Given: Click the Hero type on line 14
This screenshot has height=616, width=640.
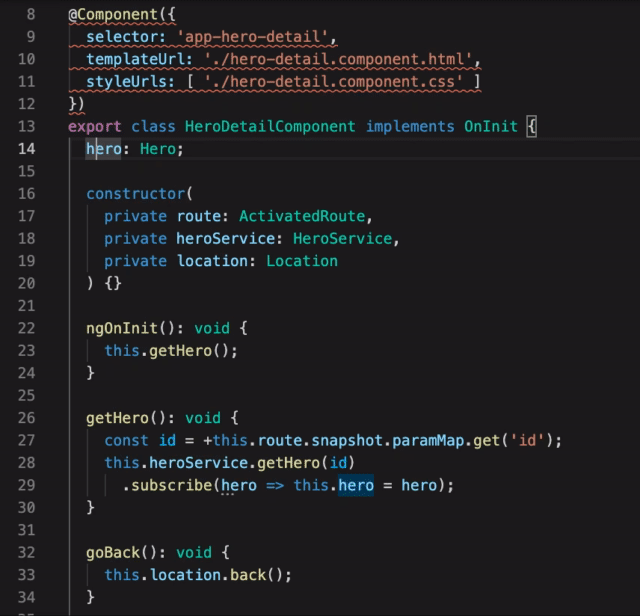Looking at the screenshot, I should (158, 149).
